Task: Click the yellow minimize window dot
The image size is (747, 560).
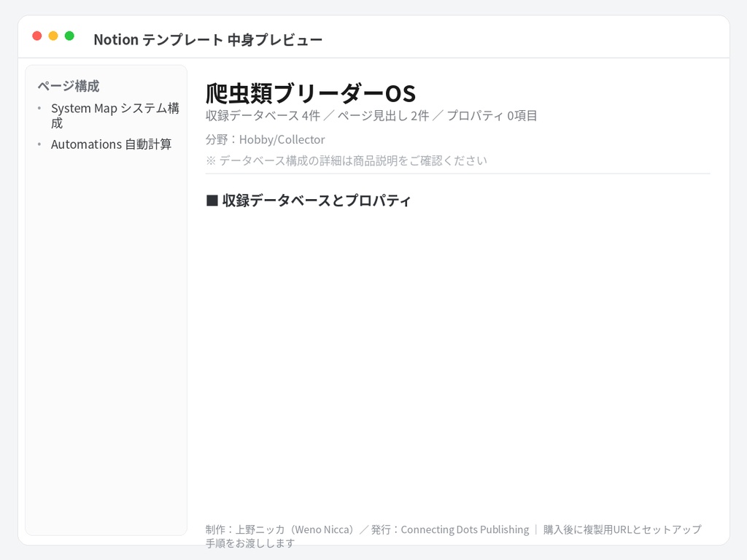Action: tap(53, 36)
